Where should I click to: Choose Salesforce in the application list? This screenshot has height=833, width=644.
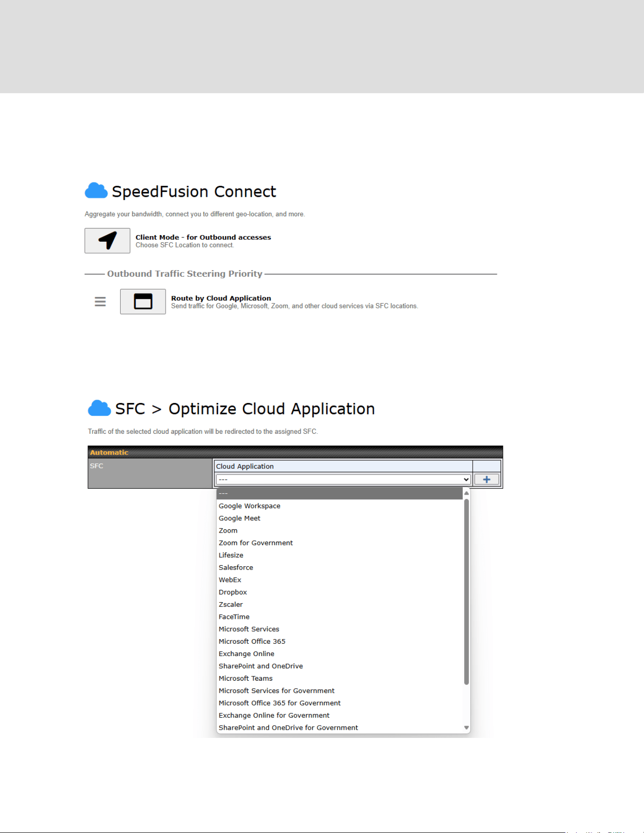[x=339, y=567]
